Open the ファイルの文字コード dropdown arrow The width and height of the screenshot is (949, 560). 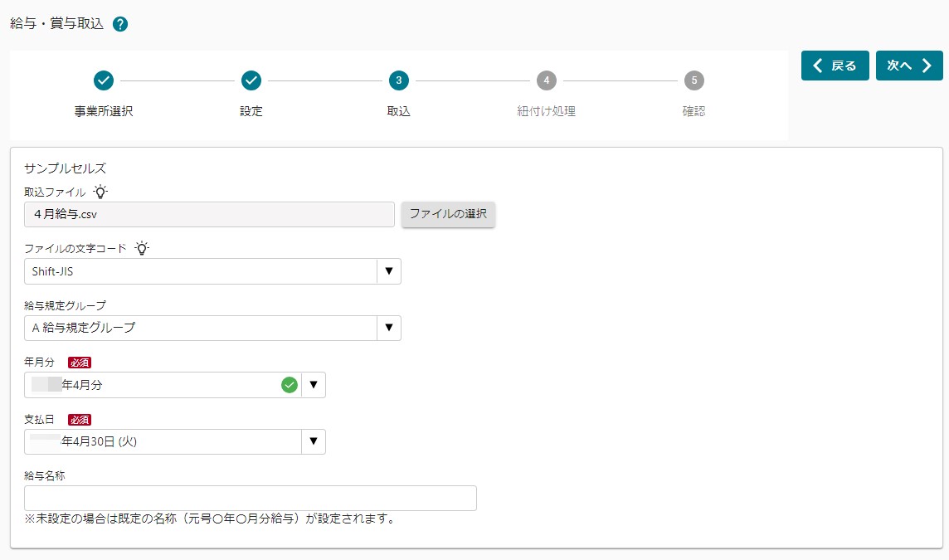(388, 271)
